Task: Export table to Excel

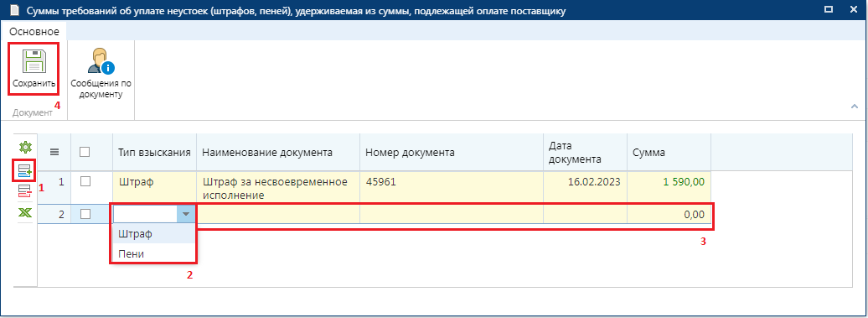Action: 25,213
